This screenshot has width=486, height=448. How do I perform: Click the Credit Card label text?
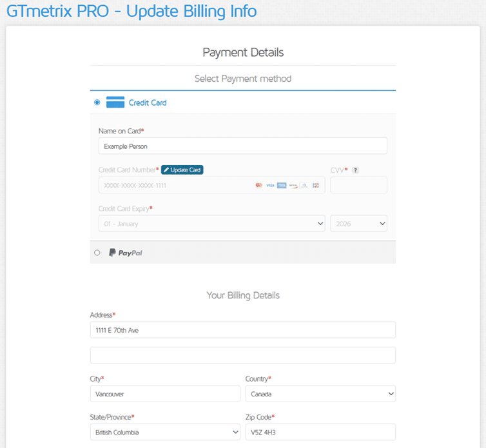(x=148, y=102)
